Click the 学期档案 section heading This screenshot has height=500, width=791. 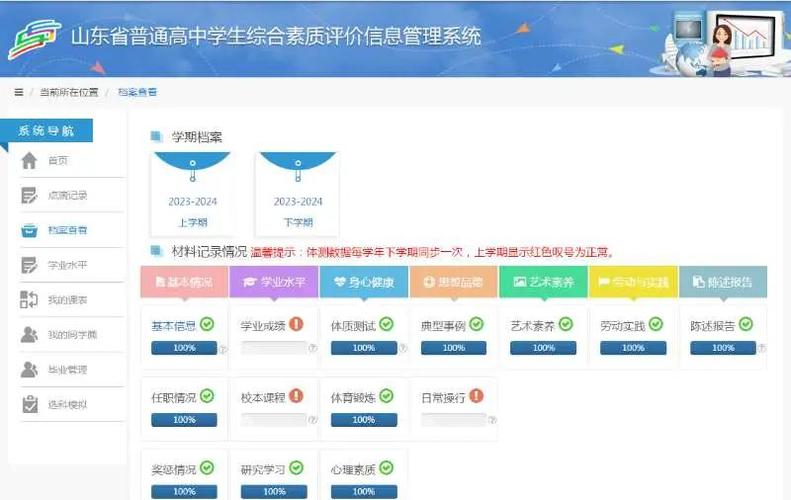pos(197,137)
